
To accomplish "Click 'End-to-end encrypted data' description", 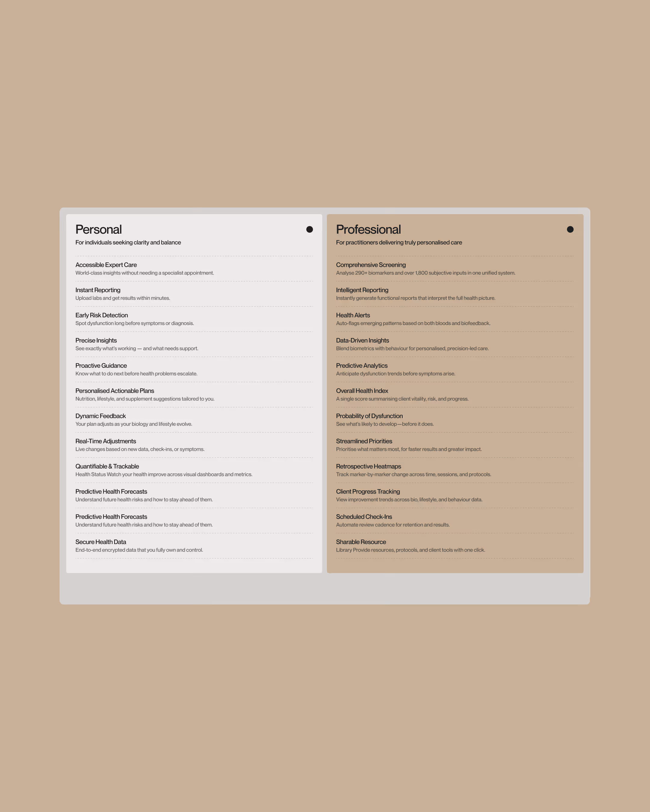I will (139, 550).
